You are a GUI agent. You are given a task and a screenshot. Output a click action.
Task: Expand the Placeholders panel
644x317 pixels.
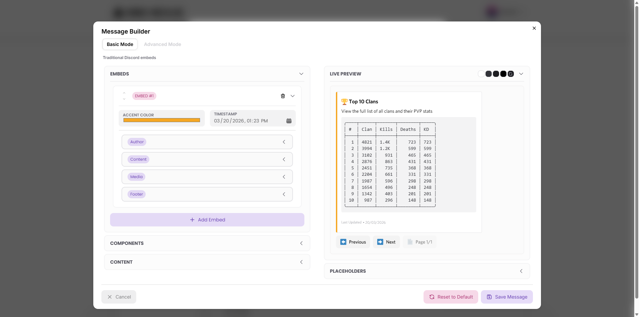point(427,271)
